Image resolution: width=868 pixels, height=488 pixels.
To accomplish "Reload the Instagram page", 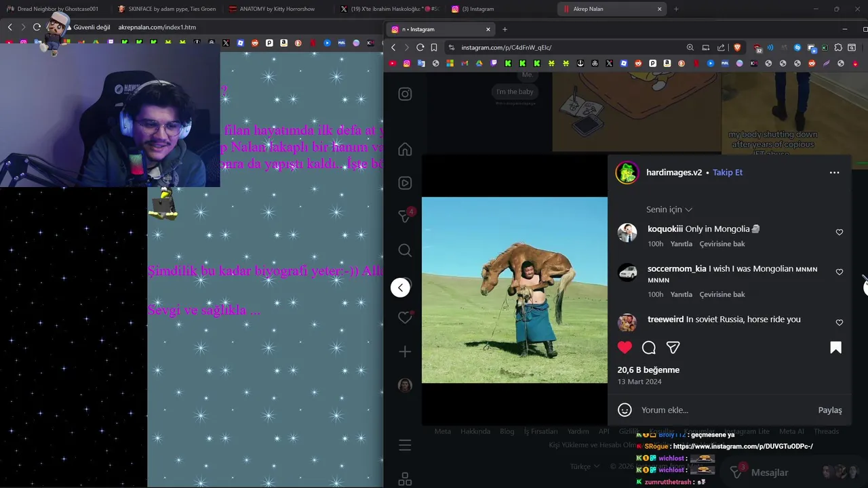I will [420, 47].
